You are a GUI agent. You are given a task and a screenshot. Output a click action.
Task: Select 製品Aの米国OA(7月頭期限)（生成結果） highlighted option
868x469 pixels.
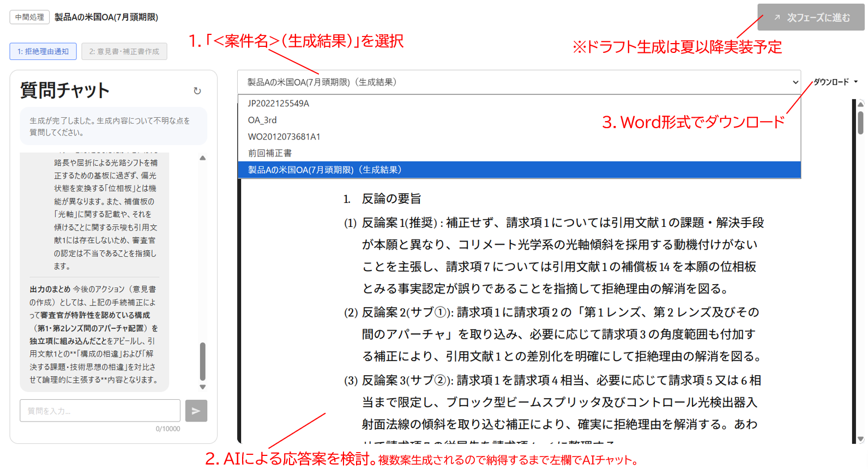tap(519, 170)
